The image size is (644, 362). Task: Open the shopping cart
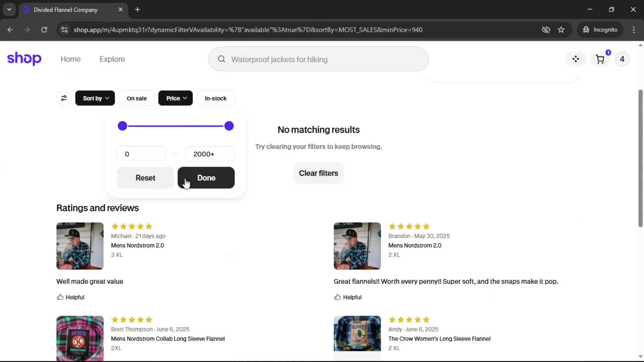[600, 59]
